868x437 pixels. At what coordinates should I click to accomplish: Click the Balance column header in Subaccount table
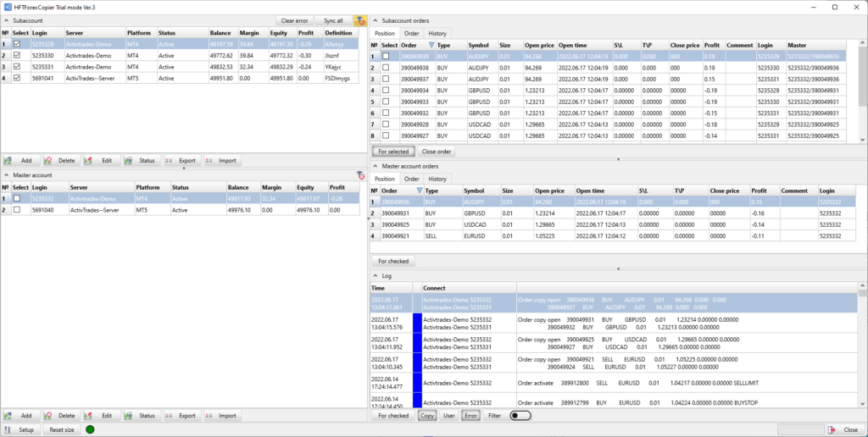point(223,33)
